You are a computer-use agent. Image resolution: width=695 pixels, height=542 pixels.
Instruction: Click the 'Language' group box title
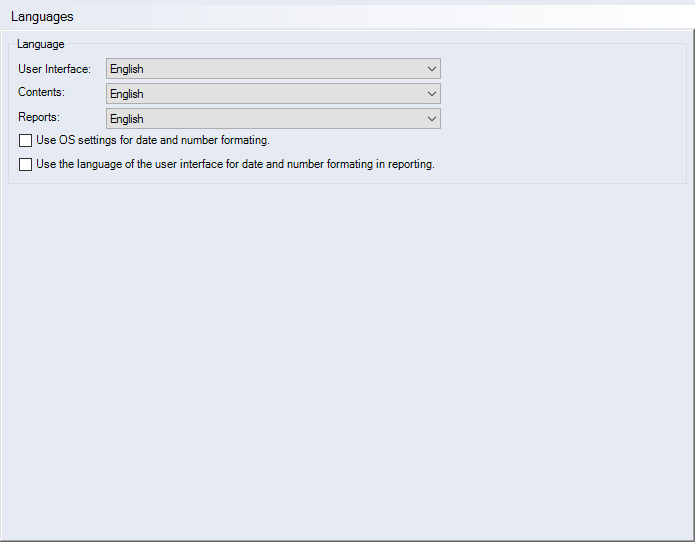coord(40,44)
